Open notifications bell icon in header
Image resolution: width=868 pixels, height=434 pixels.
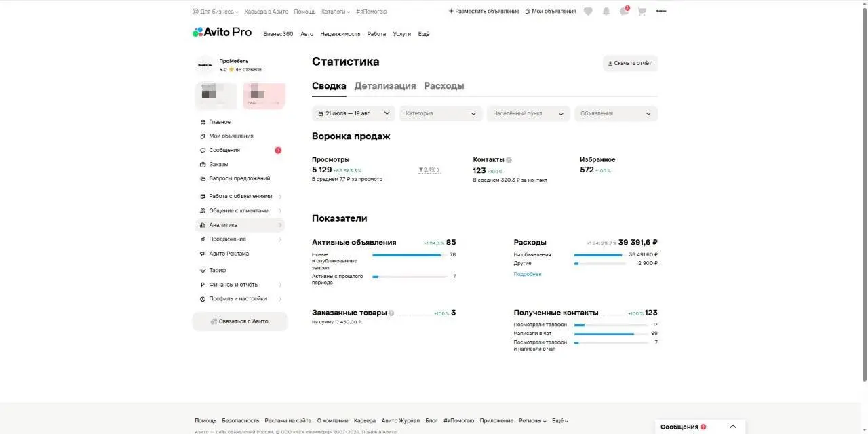click(x=606, y=12)
